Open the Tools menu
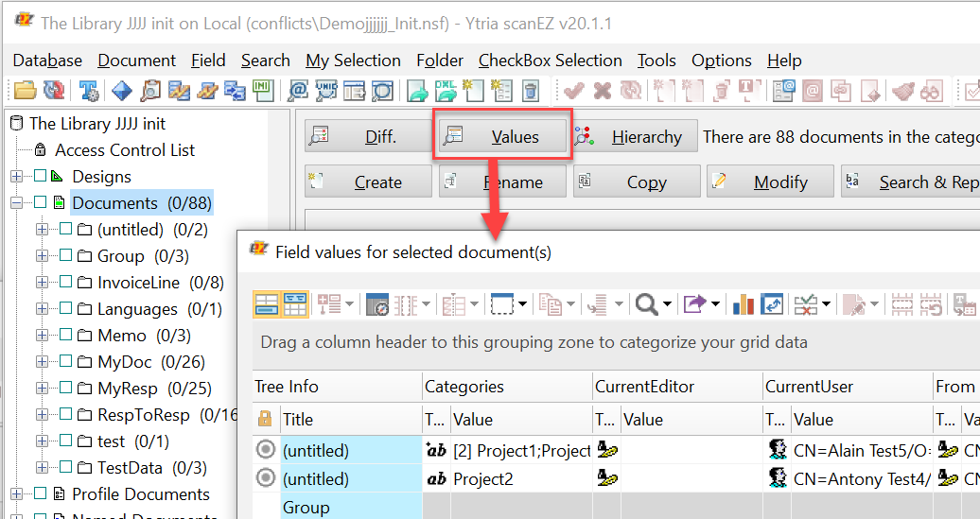The image size is (980, 519). coord(656,61)
